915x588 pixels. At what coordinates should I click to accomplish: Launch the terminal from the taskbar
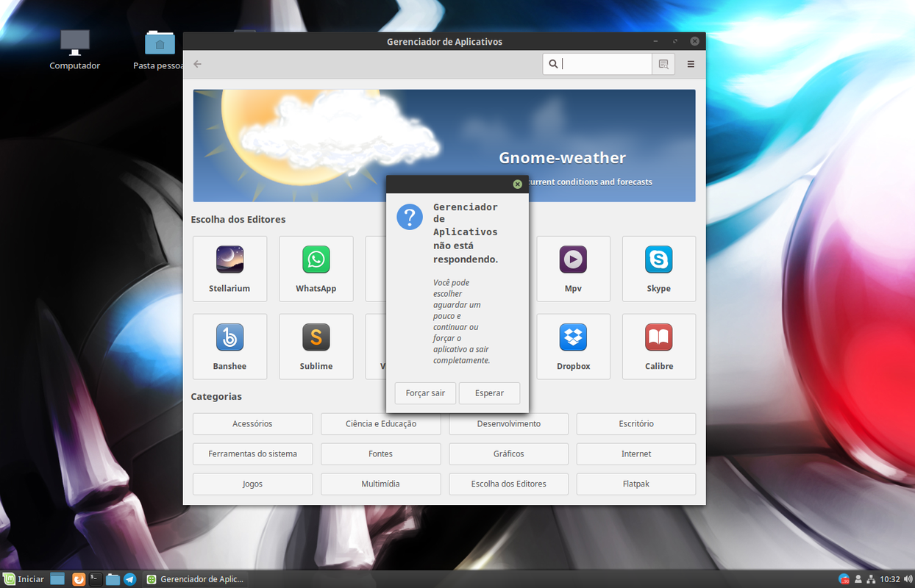(96, 579)
